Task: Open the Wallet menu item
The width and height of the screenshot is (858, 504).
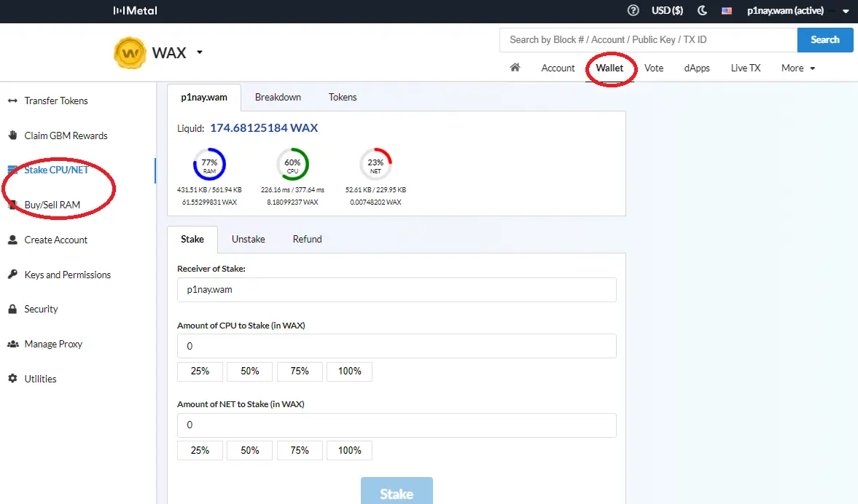Action: click(609, 68)
